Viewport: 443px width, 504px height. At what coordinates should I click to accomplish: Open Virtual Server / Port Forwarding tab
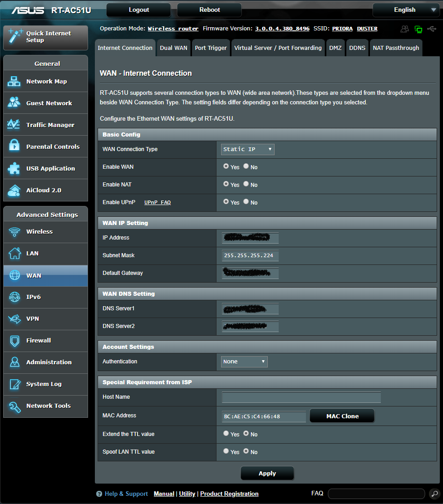(278, 48)
